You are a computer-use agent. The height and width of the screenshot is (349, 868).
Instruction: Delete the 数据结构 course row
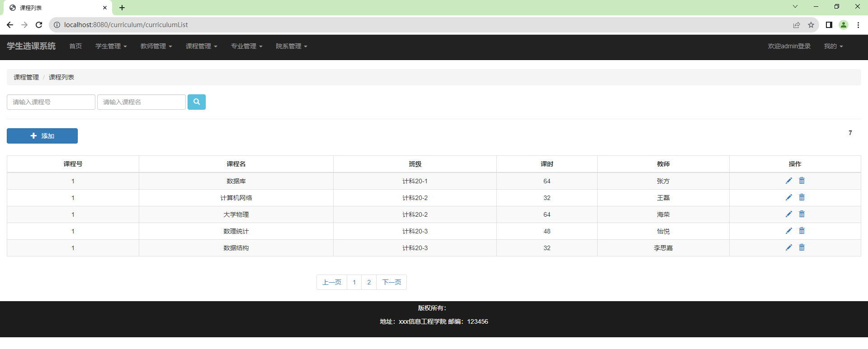[x=802, y=247]
